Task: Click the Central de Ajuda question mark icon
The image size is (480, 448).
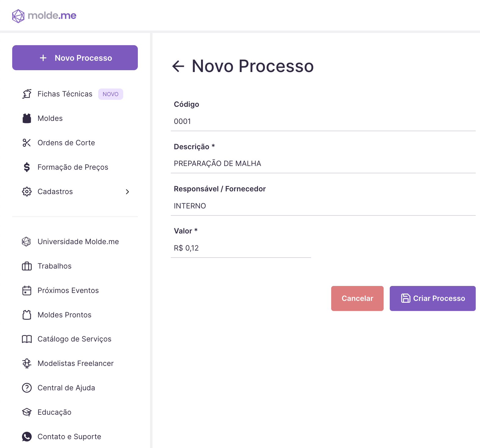Action: coord(27,388)
